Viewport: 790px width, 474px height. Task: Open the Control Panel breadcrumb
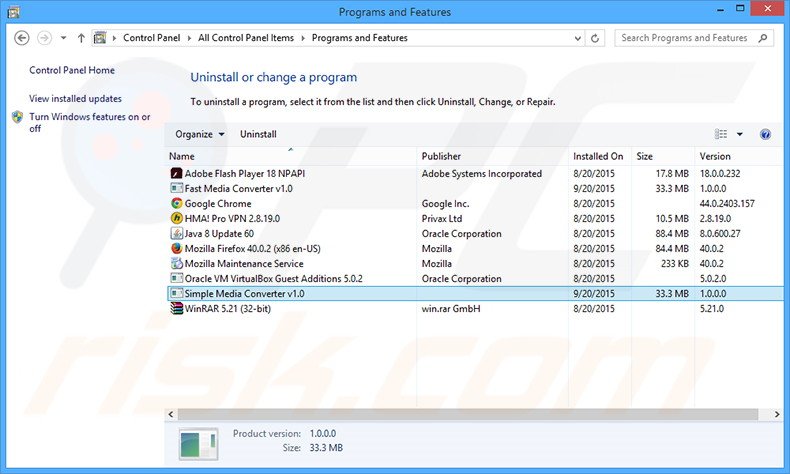pos(151,38)
